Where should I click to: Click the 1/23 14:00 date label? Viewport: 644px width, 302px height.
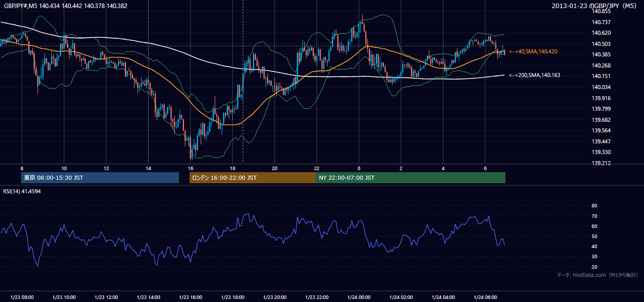pos(148,297)
